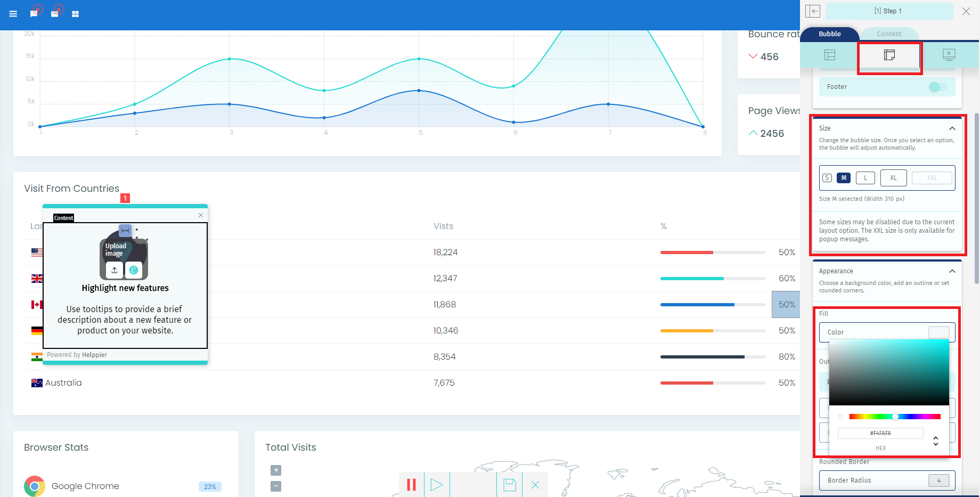The width and height of the screenshot is (980, 497).
Task: Select bubble size L
Action: point(865,178)
